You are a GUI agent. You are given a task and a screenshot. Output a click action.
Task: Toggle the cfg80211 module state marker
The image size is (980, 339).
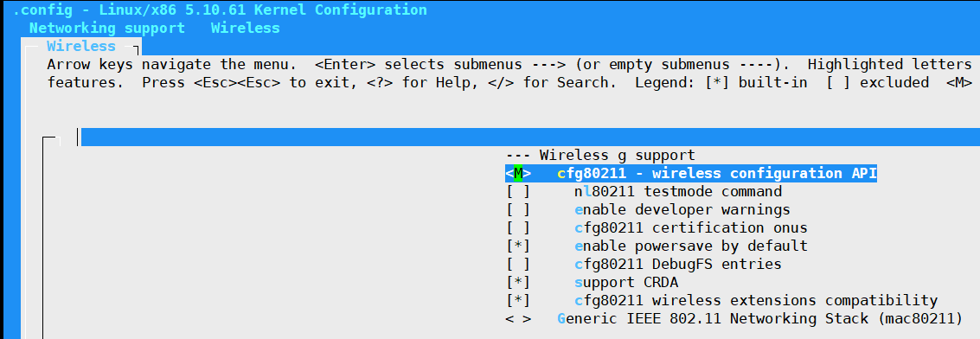(518, 174)
